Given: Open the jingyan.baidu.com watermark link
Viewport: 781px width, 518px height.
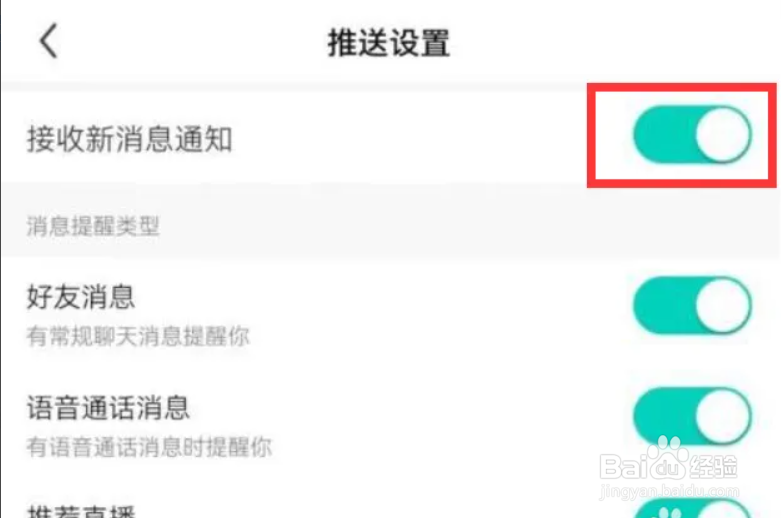Looking at the screenshot, I should click(x=669, y=492).
